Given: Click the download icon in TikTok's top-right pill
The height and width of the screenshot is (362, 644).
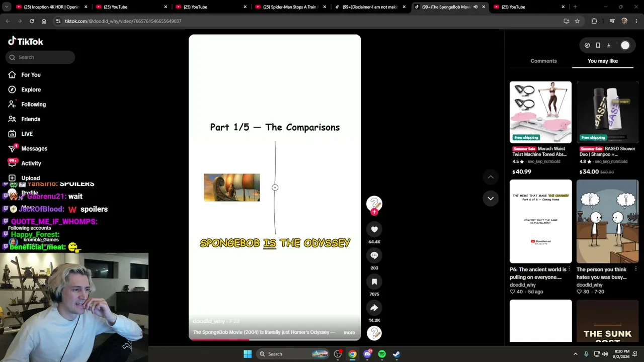Looking at the screenshot, I should pos(608,45).
